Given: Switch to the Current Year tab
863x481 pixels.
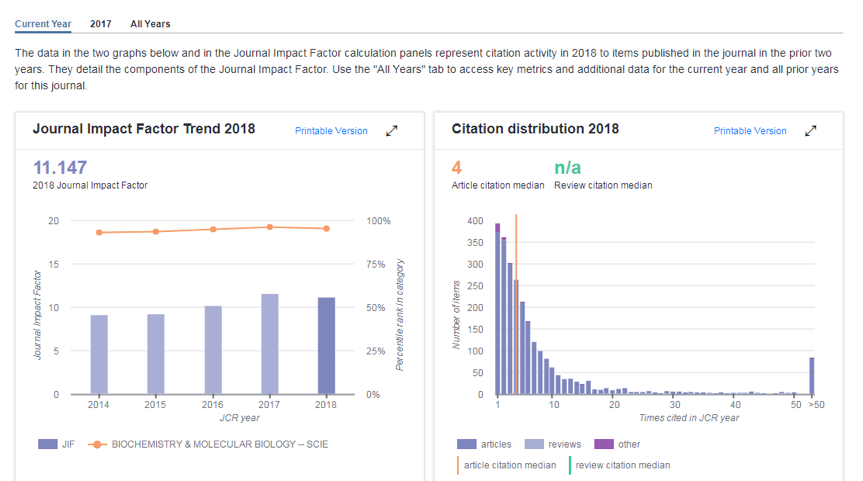Looking at the screenshot, I should 43,23.
